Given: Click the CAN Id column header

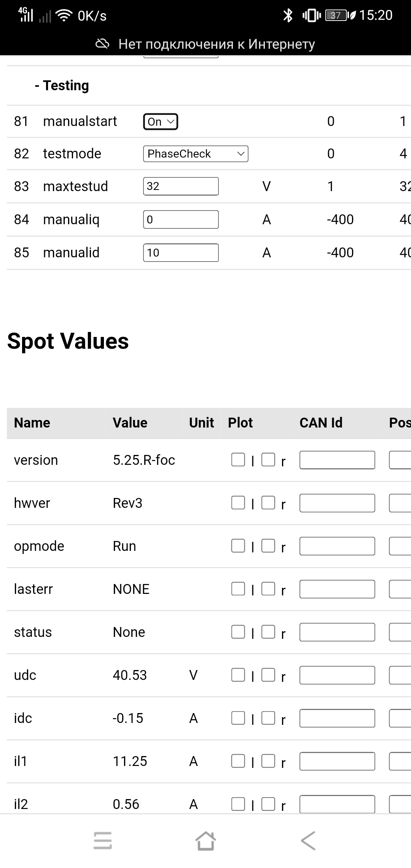Looking at the screenshot, I should click(321, 423).
